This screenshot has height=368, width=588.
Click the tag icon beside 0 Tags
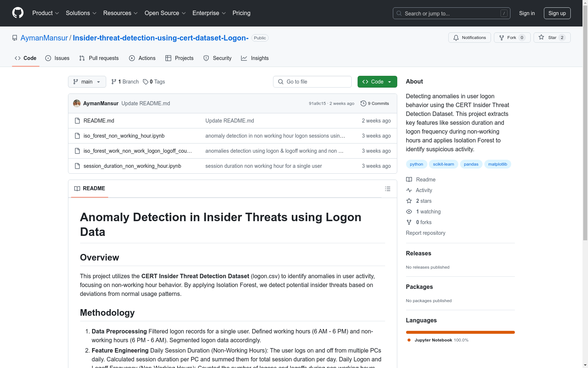pos(146,82)
